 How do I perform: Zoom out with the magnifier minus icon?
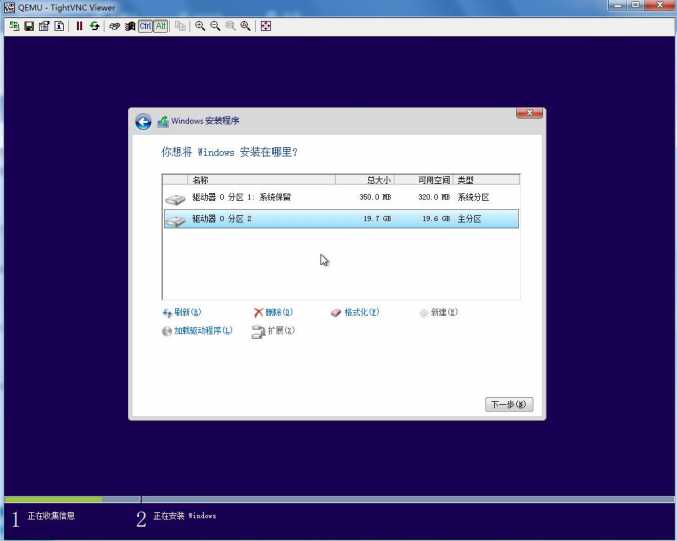(215, 26)
